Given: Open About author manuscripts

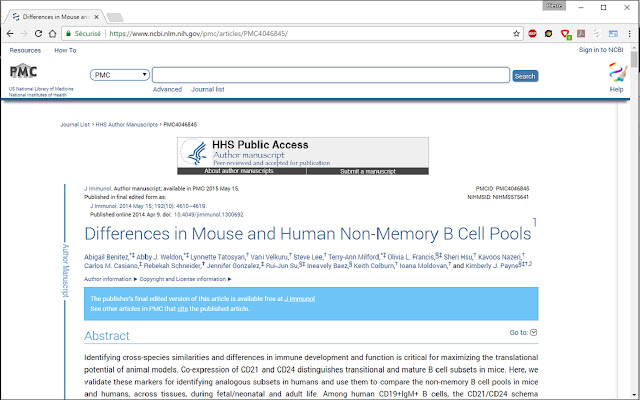Looking at the screenshot, I should click(239, 171).
